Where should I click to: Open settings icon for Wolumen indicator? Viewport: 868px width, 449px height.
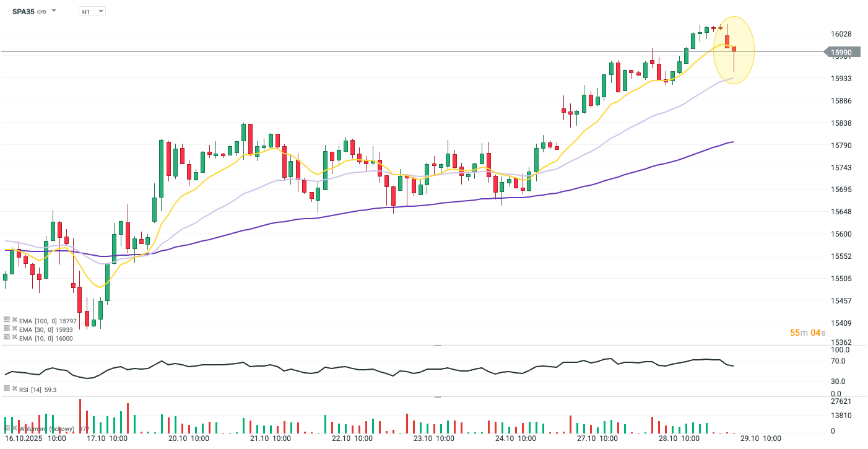[x=7, y=428]
